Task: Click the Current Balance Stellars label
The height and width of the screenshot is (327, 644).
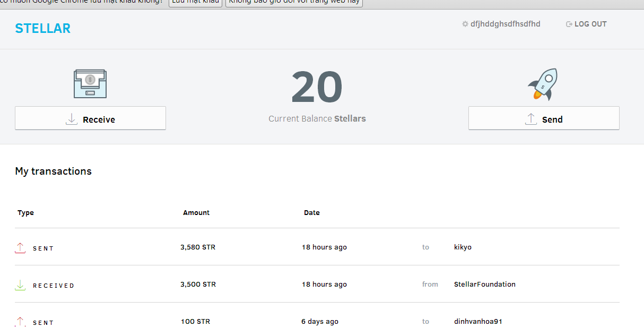Action: click(x=317, y=118)
